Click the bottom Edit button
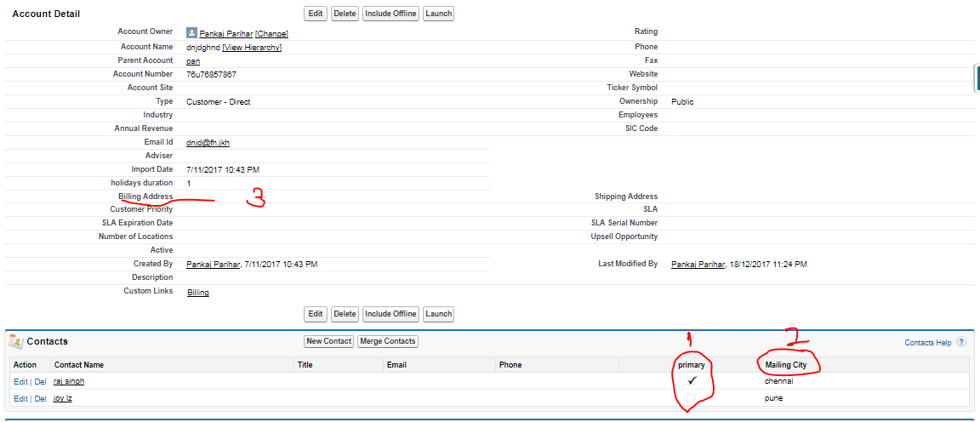Screen dimensions: 980x422 [316, 314]
